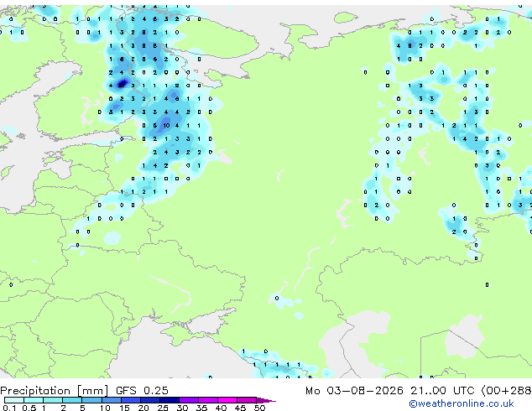The width and height of the screenshot is (532, 411).
Task: Click the legend arrow tip above 50
Action: pos(266,400)
